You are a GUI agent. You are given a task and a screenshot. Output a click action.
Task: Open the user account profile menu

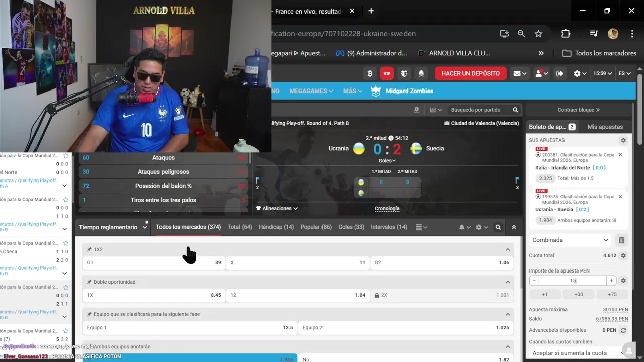pos(541,73)
